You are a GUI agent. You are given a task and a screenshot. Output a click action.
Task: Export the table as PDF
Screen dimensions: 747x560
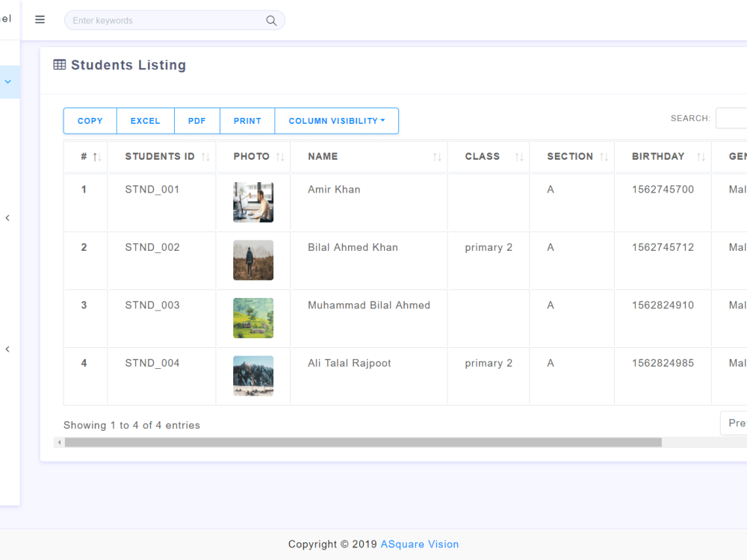[x=196, y=121]
